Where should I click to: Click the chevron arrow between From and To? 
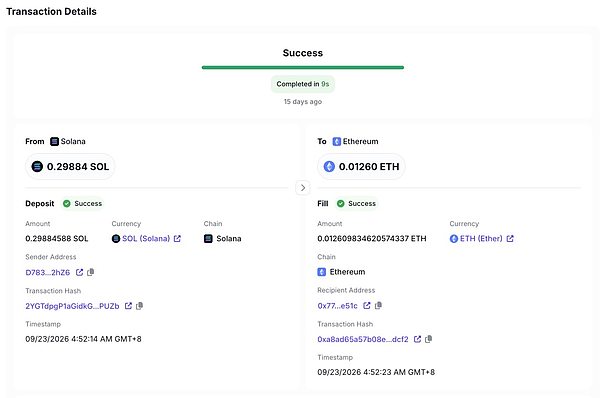click(303, 188)
